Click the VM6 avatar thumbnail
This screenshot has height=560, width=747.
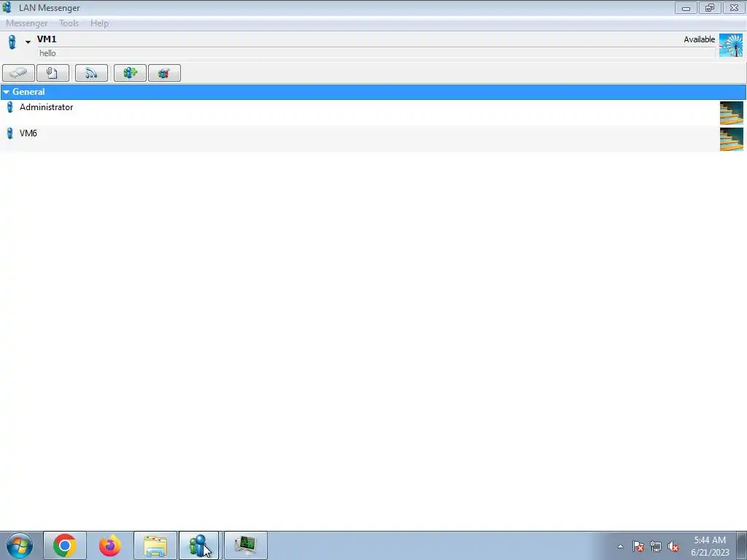tap(731, 139)
